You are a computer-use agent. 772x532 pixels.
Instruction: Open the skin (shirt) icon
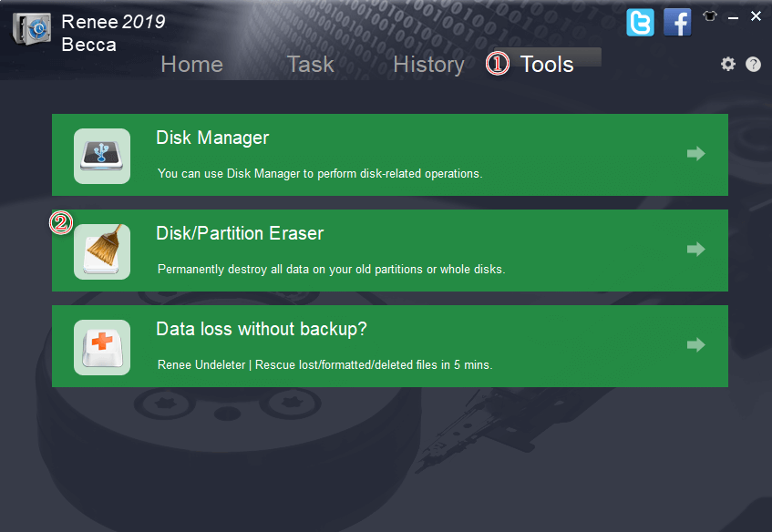pyautogui.click(x=711, y=15)
